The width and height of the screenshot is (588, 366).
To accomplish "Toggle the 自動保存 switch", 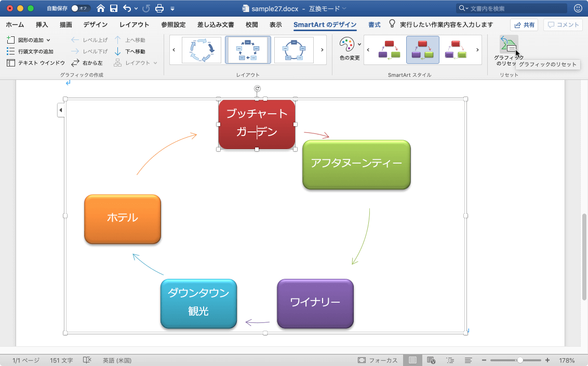I will pyautogui.click(x=80, y=8).
